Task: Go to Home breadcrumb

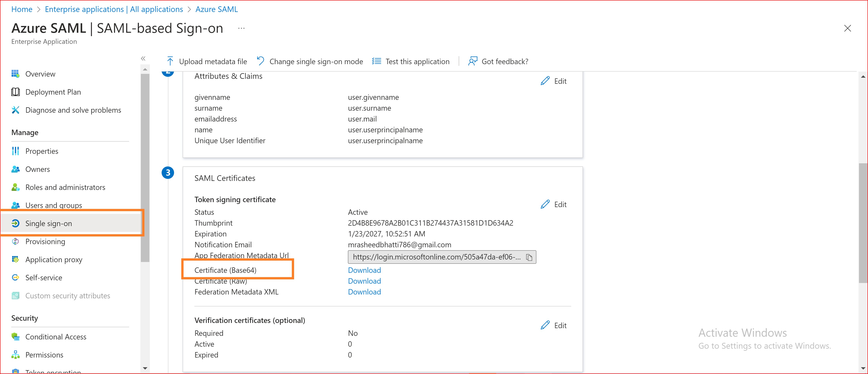Action: pyautogui.click(x=22, y=9)
